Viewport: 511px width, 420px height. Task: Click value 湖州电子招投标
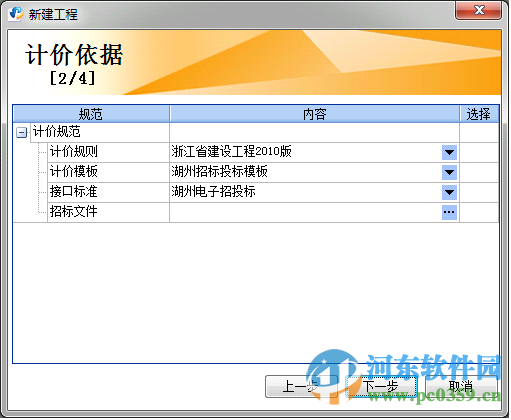(214, 193)
